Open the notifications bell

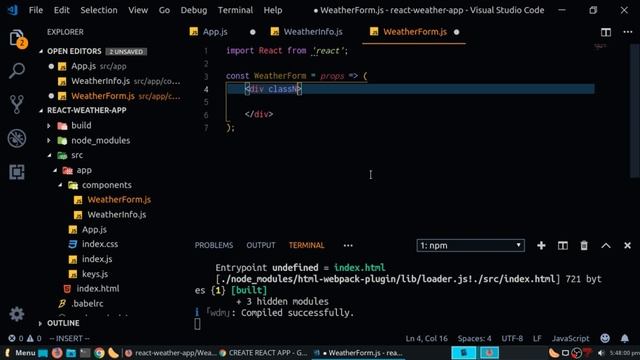tap(624, 338)
